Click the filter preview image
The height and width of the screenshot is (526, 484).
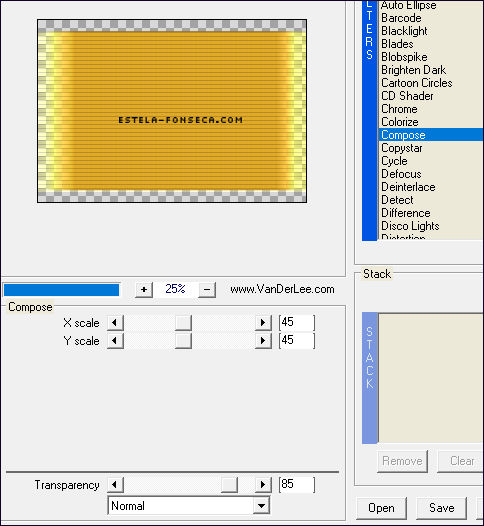point(172,111)
